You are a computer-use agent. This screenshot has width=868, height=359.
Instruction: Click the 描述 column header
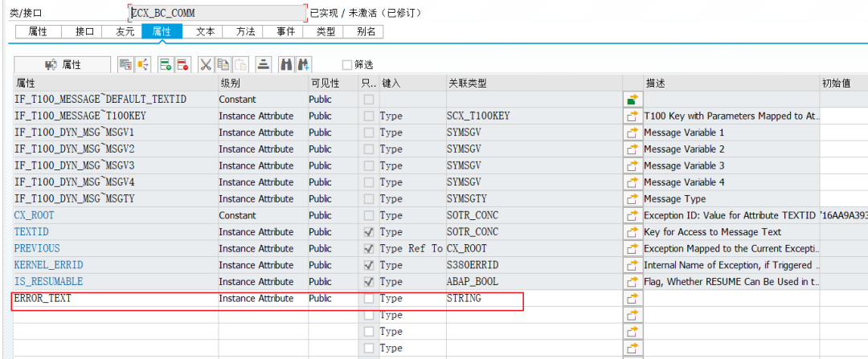pos(731,83)
